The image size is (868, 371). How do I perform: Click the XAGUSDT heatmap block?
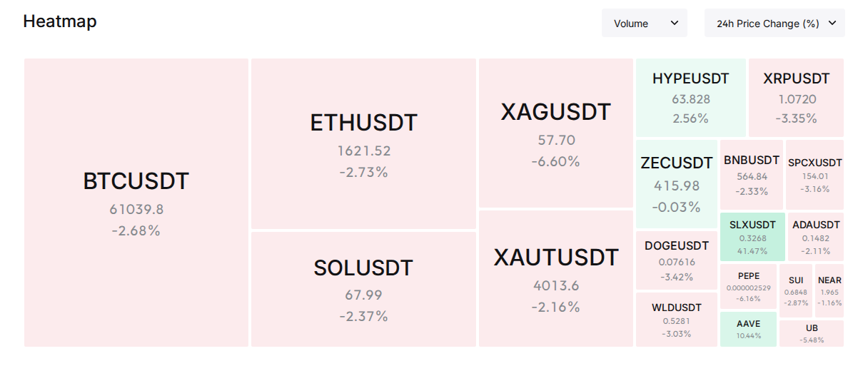[x=556, y=133]
